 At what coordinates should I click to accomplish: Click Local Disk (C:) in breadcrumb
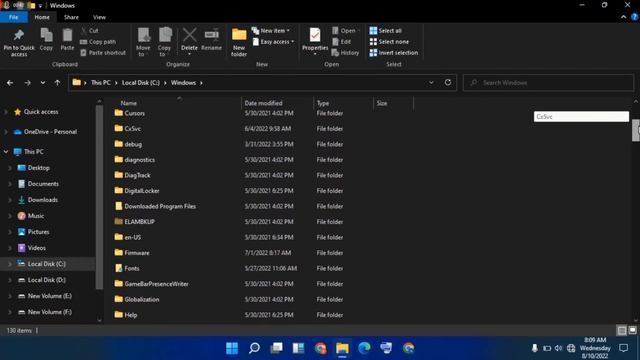[x=141, y=82]
